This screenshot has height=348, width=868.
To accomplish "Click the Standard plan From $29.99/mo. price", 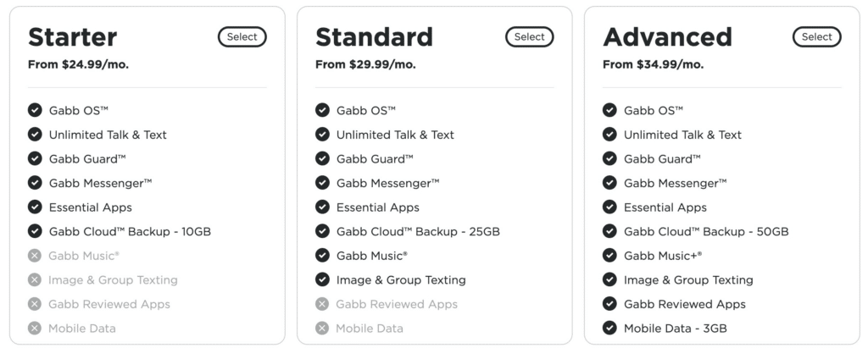I will click(365, 64).
